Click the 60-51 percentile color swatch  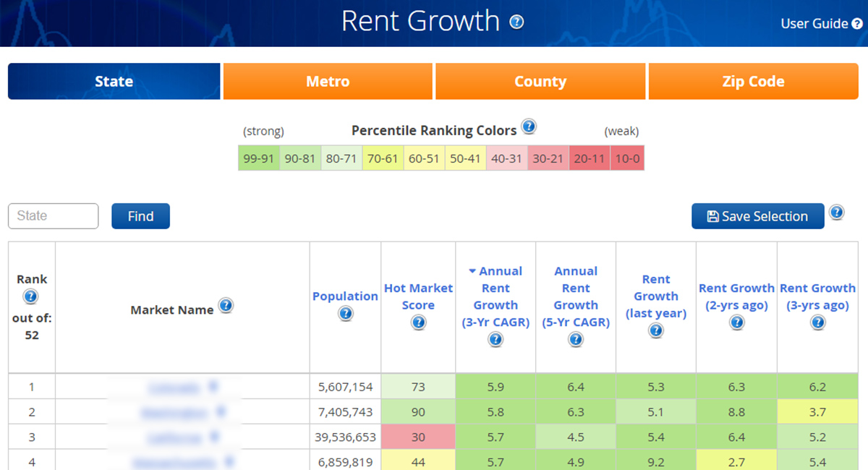tap(423, 158)
